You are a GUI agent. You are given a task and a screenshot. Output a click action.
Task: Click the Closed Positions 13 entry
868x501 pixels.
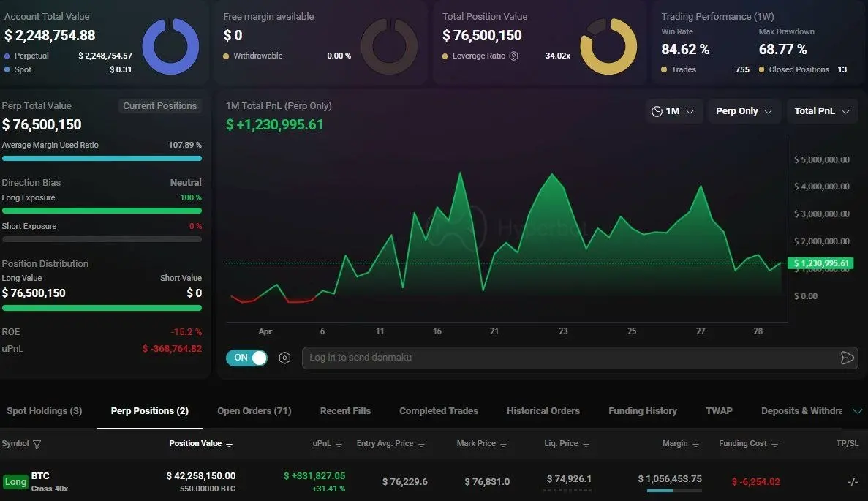click(803, 69)
